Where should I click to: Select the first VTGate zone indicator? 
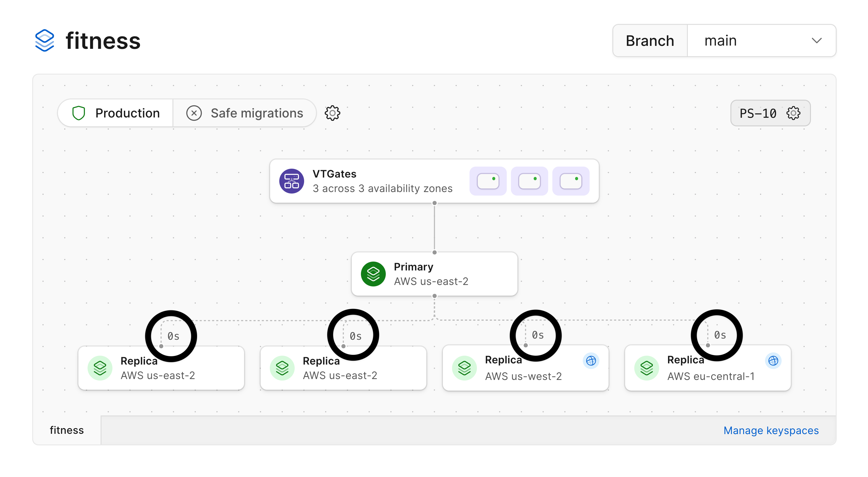tap(488, 181)
